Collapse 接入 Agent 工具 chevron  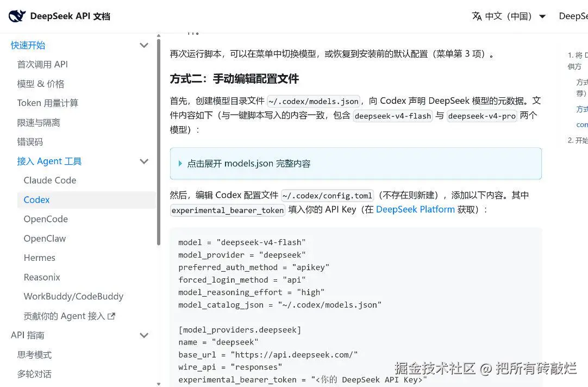pos(144,161)
